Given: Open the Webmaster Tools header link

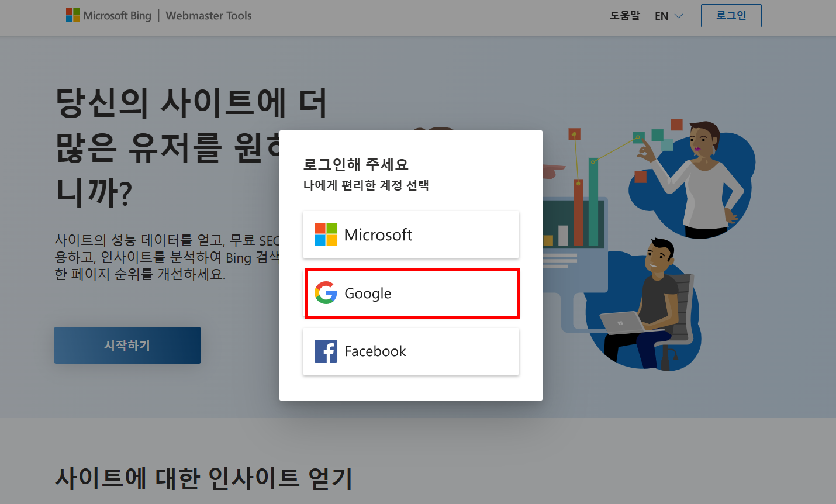Looking at the screenshot, I should (x=209, y=16).
